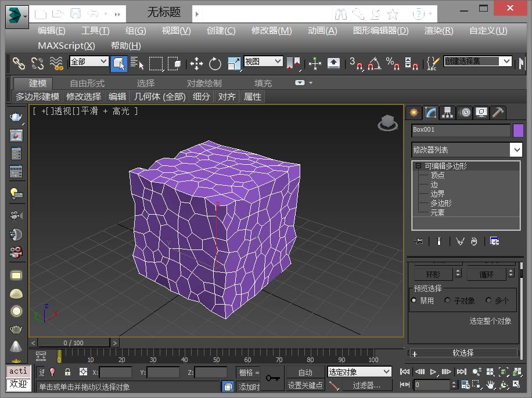The width and height of the screenshot is (532, 398).
Task: Choose rectangular selection region tool
Action: [156, 63]
